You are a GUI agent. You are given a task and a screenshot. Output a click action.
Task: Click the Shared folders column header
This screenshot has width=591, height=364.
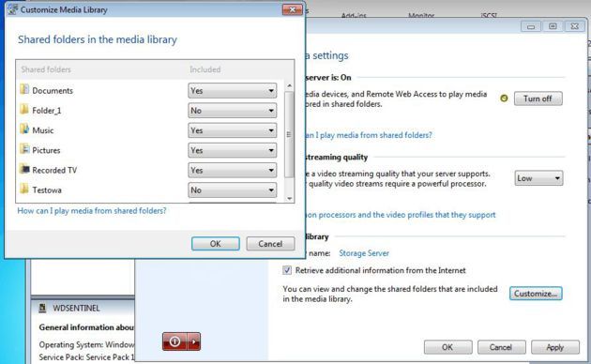coord(46,69)
